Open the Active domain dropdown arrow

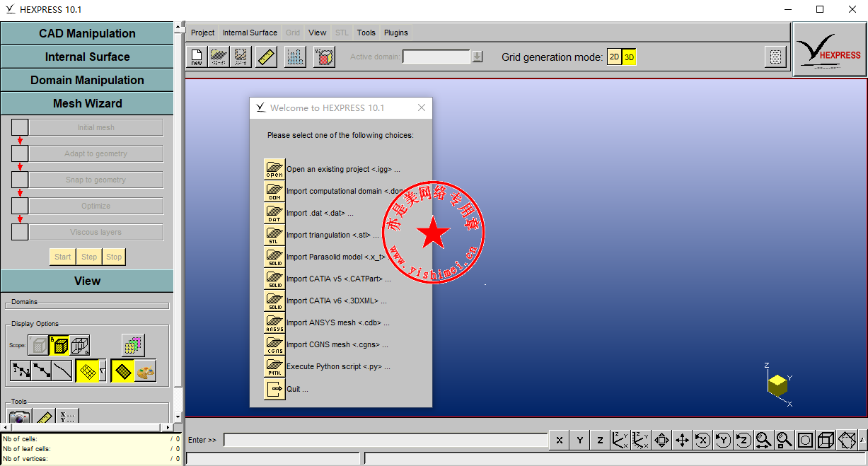[x=478, y=57]
